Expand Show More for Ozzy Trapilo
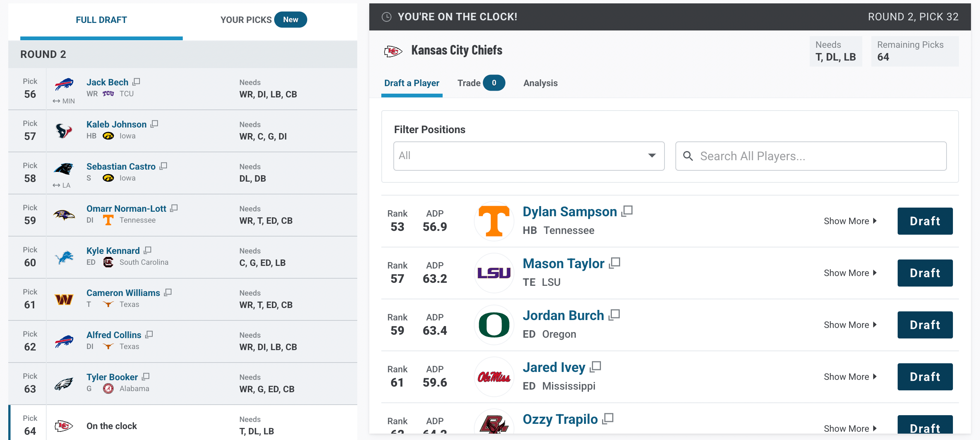The height and width of the screenshot is (440, 980). pyautogui.click(x=850, y=429)
